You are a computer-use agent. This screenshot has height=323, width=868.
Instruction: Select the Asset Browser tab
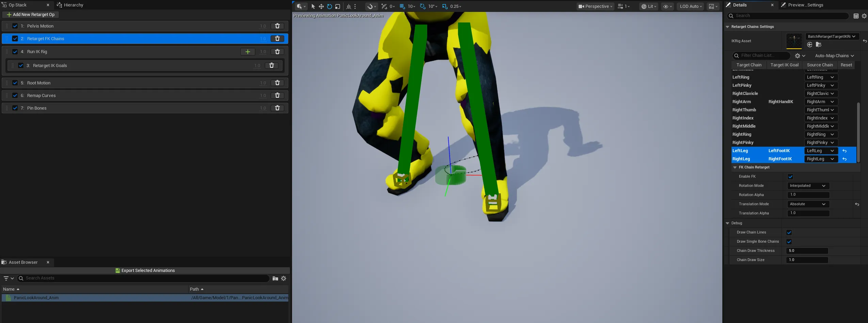[26, 262]
